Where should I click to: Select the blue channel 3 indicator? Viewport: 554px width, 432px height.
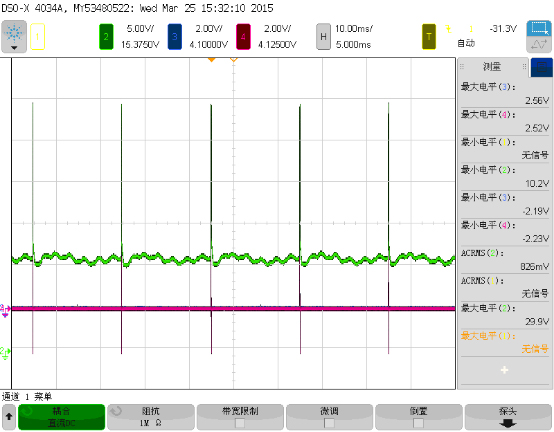coord(175,36)
